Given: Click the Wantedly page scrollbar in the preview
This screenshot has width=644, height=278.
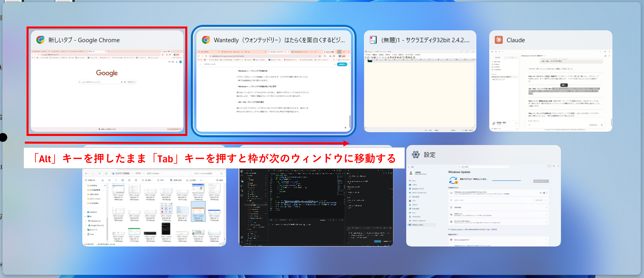Looking at the screenshot, I should pos(350,121).
